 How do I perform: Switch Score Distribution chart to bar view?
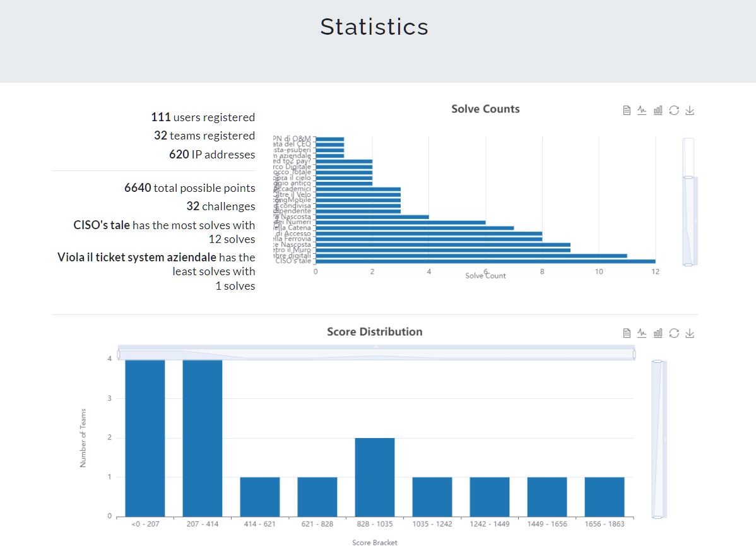coord(658,333)
